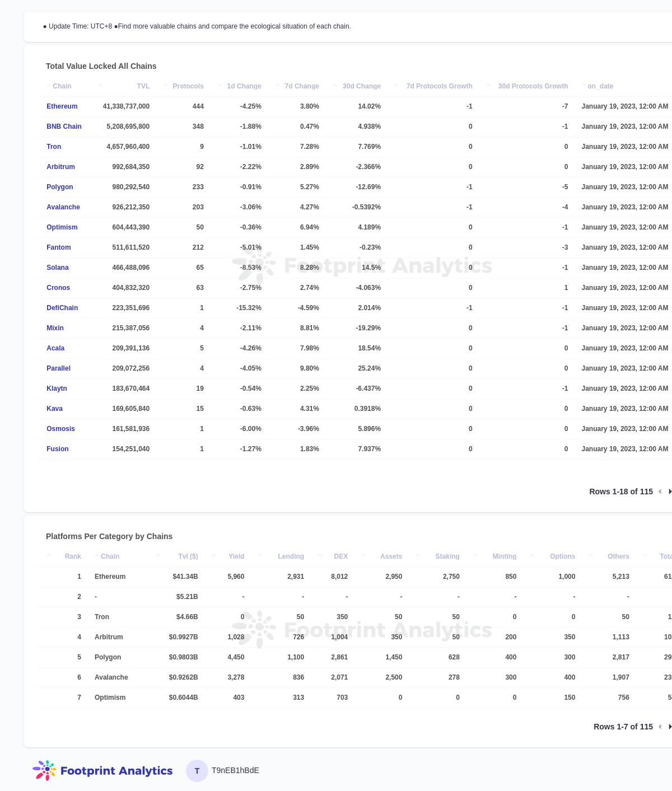Open the Fantom chain link
Viewport: 672px width, 791px height.
[59, 247]
